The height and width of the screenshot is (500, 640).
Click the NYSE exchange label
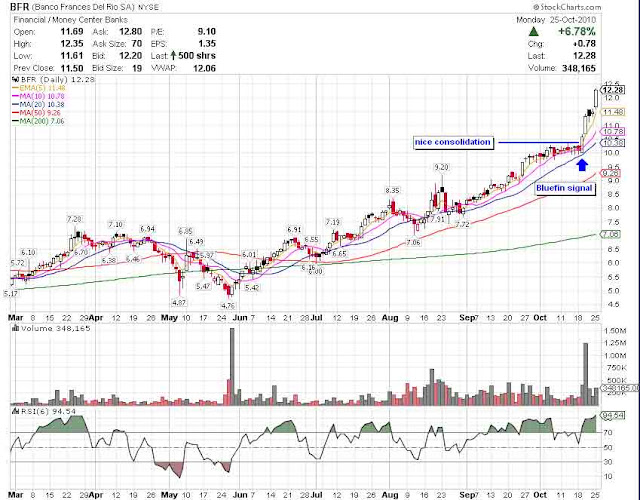coord(148,7)
